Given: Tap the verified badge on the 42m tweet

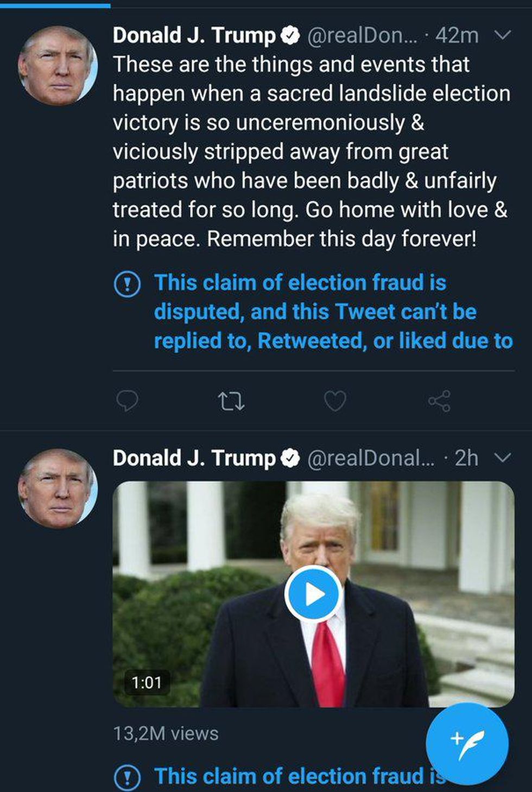Looking at the screenshot, I should 290,36.
